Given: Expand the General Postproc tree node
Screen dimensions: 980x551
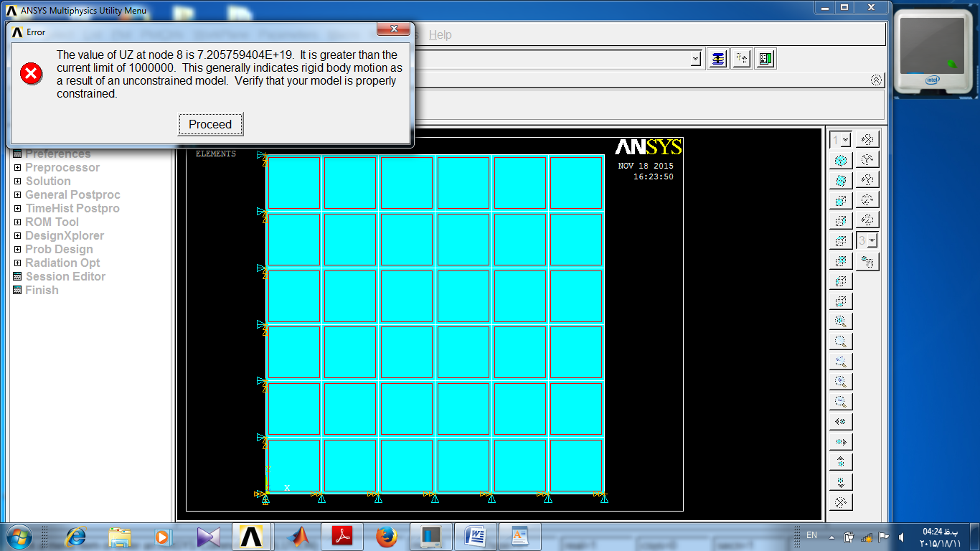Looking at the screenshot, I should coord(18,195).
